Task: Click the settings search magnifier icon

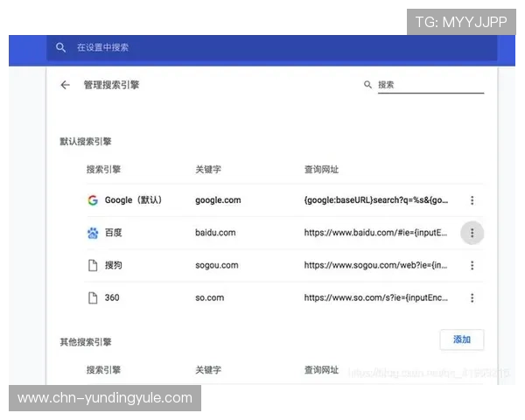Action: click(60, 47)
